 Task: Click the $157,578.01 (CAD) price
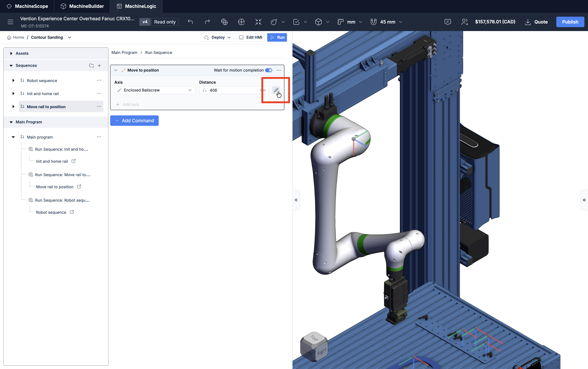(495, 22)
